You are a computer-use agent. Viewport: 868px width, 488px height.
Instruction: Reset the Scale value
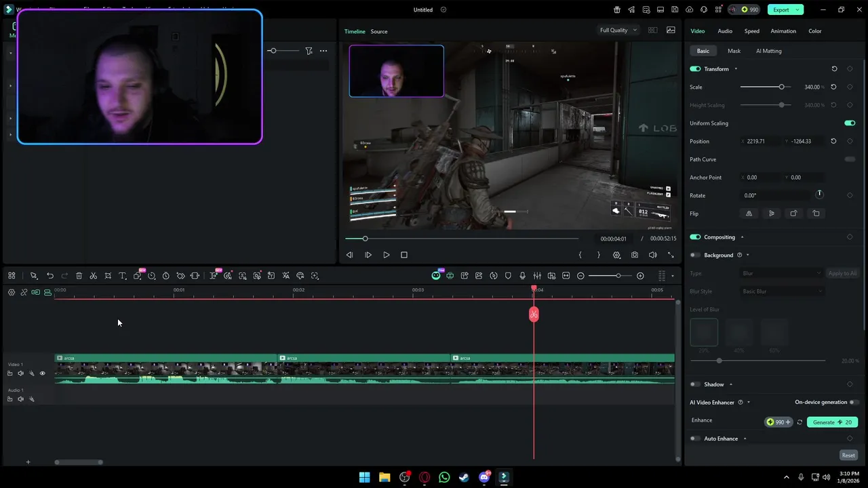coord(833,87)
